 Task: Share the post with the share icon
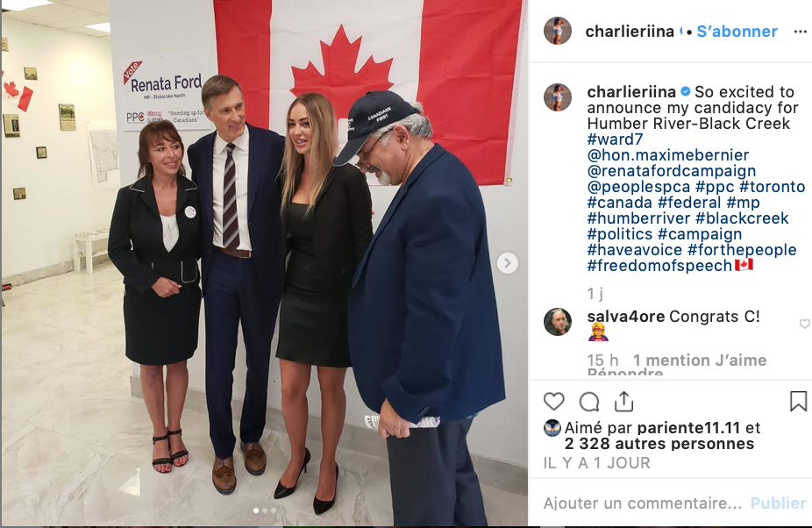[x=624, y=402]
